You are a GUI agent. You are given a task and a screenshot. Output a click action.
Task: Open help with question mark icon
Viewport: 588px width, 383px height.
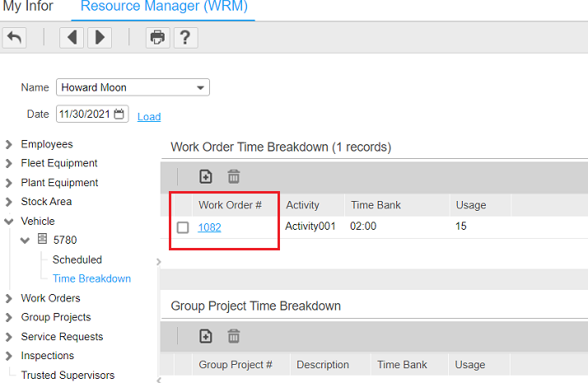185,38
